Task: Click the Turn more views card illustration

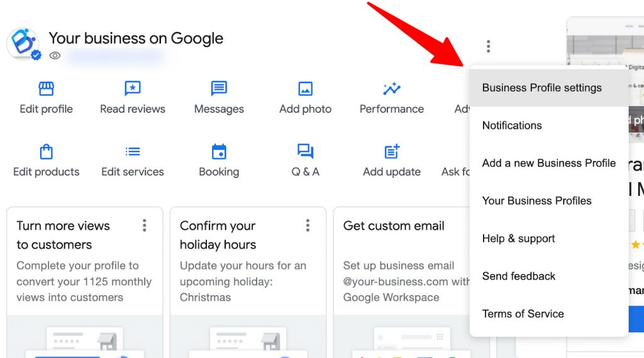Action: pyautogui.click(x=85, y=337)
